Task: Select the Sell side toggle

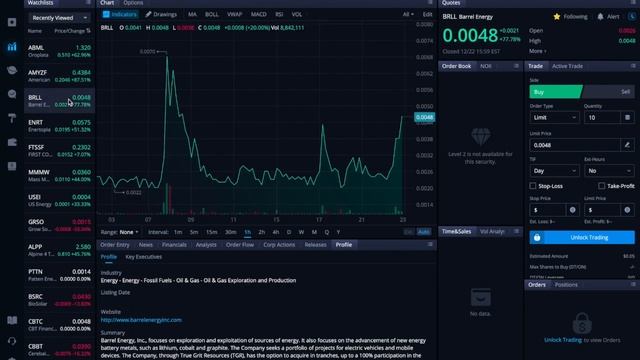Action: click(609, 92)
